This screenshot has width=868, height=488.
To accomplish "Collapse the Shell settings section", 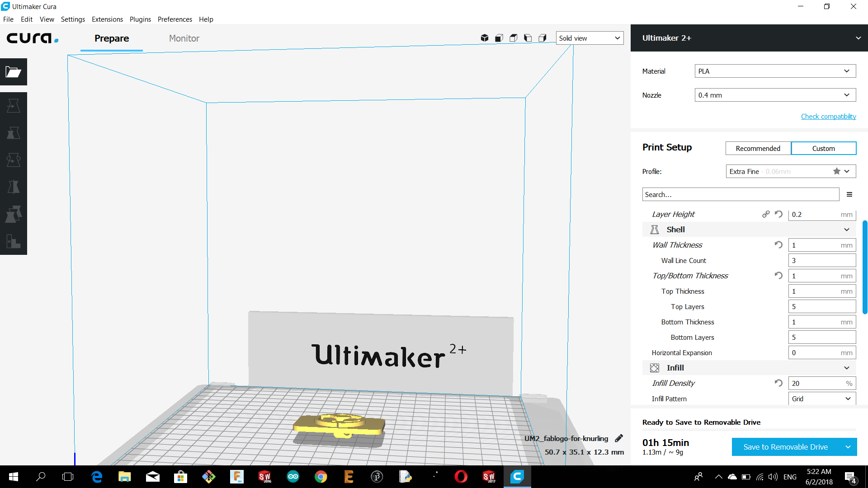I will (x=749, y=230).
